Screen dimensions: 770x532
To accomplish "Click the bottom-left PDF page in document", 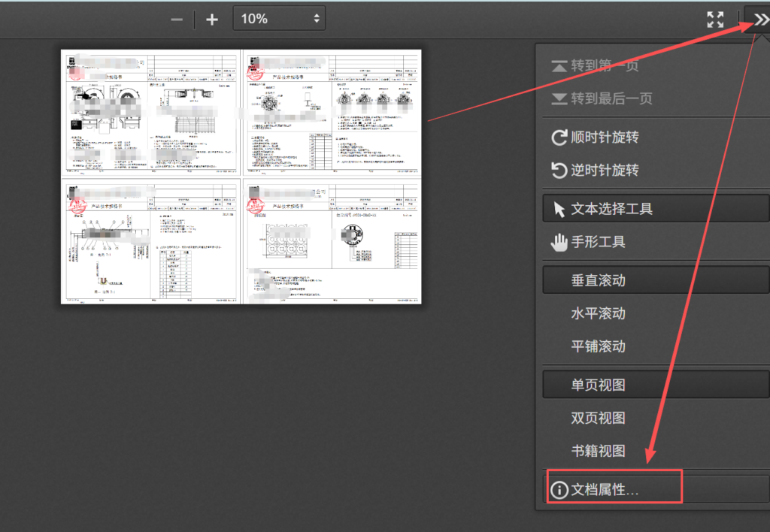I will [150, 241].
